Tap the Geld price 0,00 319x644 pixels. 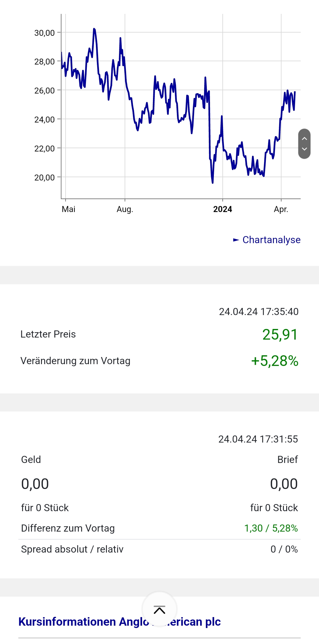35,484
